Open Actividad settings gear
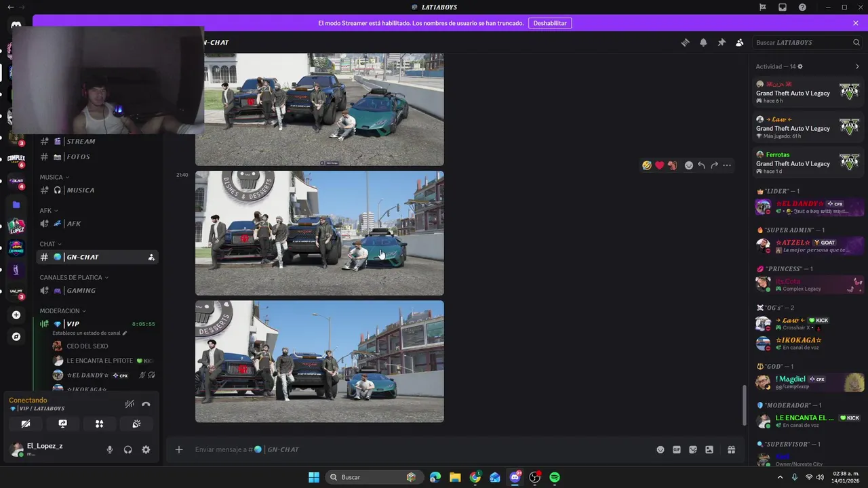Viewport: 868px width, 488px height. pyautogui.click(x=800, y=66)
